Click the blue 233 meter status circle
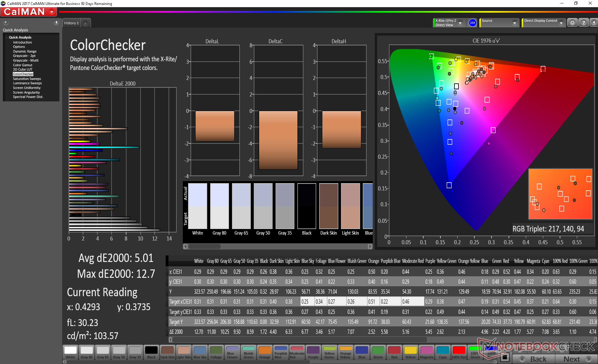598x364 pixels. point(472,23)
